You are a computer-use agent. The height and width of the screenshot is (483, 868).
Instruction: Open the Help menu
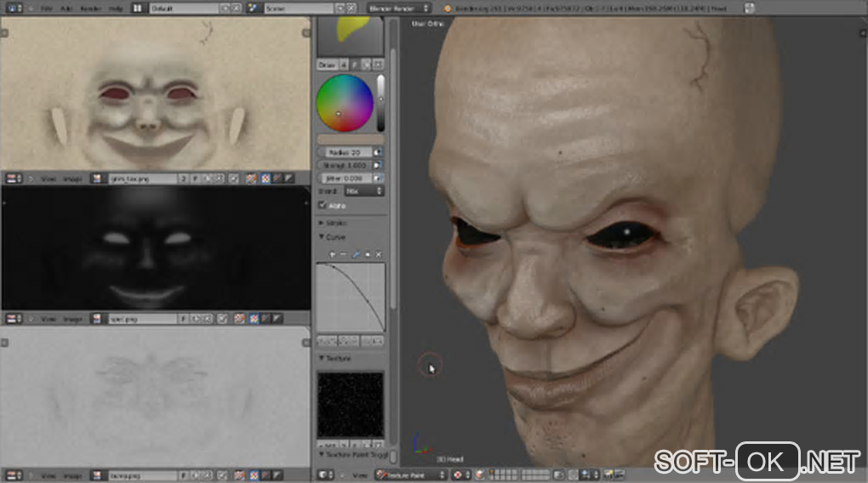click(x=115, y=8)
